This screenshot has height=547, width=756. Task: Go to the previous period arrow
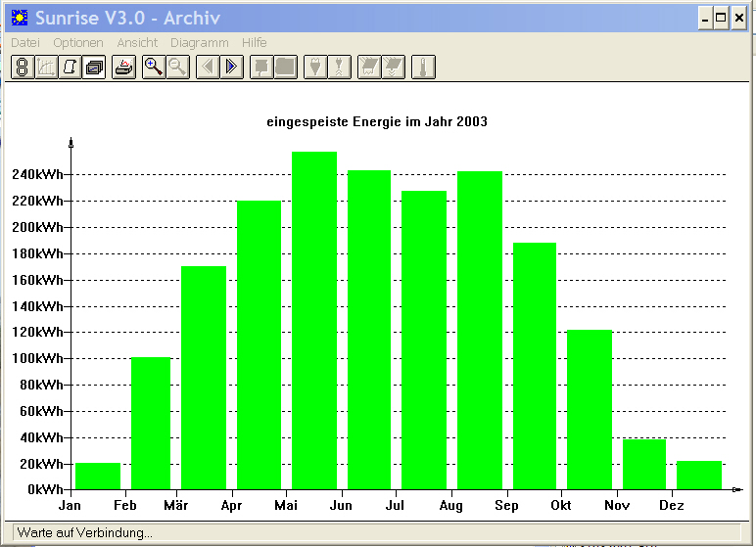tap(208, 67)
